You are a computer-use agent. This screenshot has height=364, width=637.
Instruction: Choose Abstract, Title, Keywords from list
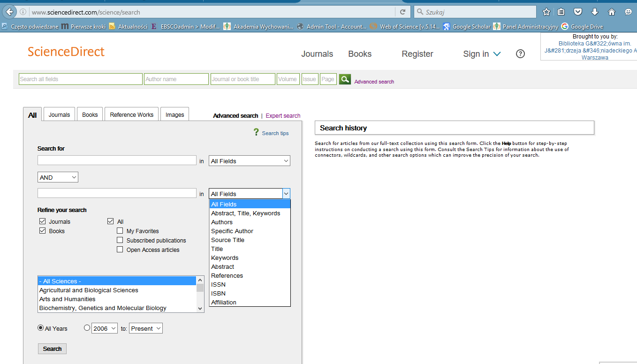pos(250,213)
